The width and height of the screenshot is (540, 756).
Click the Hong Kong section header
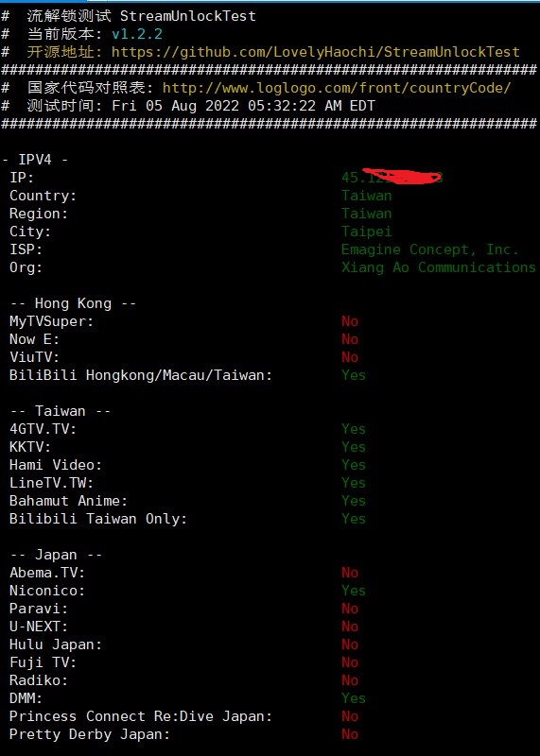pyautogui.click(x=73, y=303)
